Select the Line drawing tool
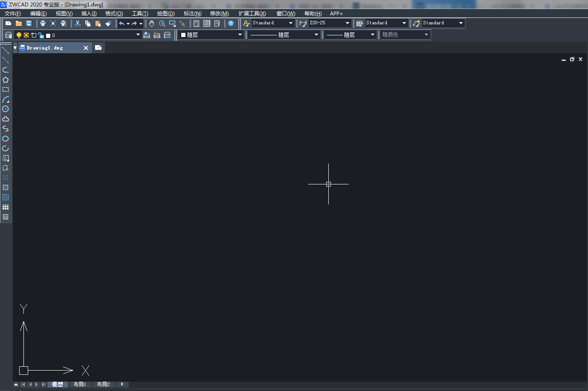This screenshot has height=391, width=588. coord(6,50)
